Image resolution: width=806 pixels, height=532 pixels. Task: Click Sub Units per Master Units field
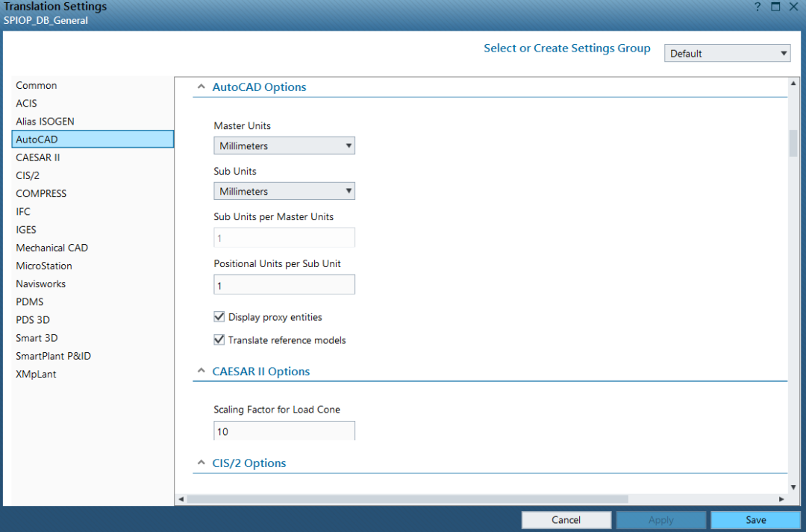pos(284,237)
